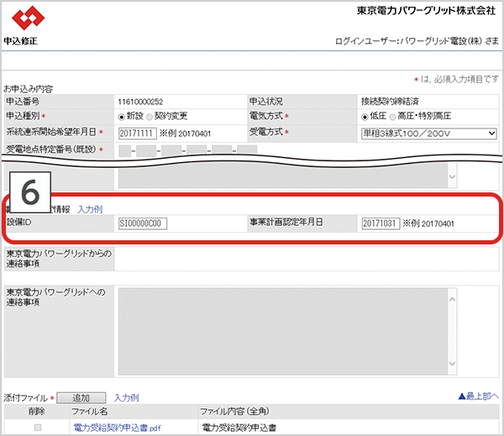Tick the 削除 checkbox for 電力受給契約申込書.pdf
504x436 pixels.
tap(38, 428)
